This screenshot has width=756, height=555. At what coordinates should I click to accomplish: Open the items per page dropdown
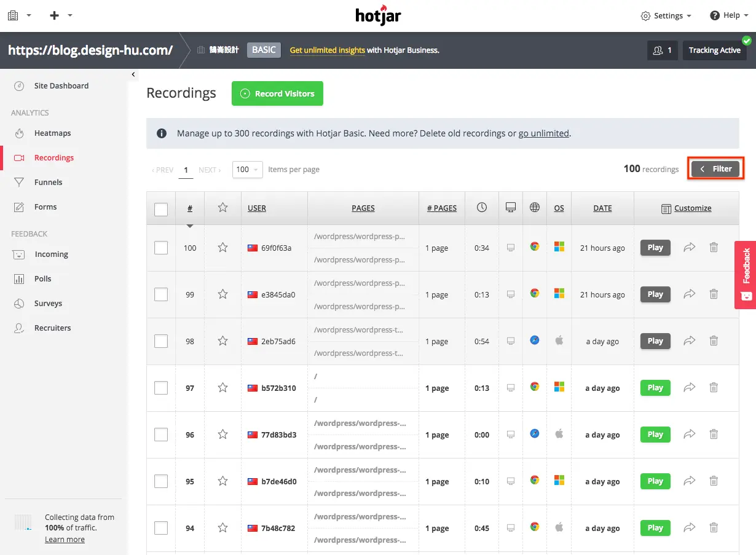(x=248, y=170)
